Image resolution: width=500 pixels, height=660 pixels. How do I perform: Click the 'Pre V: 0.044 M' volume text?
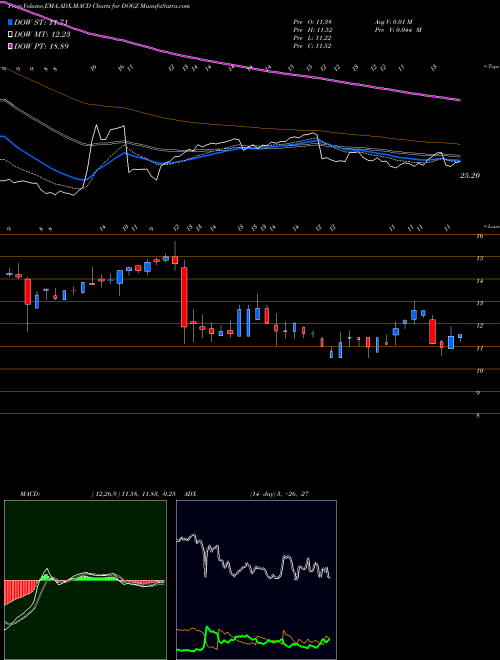point(398,30)
